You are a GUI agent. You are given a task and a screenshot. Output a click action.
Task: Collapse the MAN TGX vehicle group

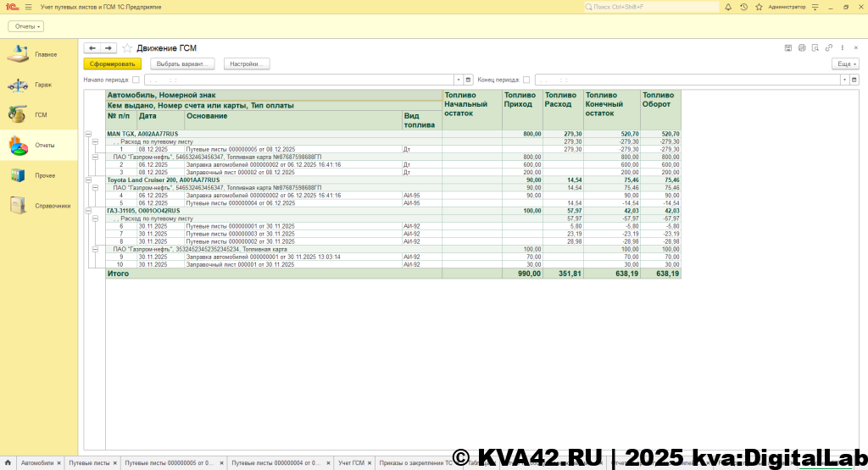[88, 134]
